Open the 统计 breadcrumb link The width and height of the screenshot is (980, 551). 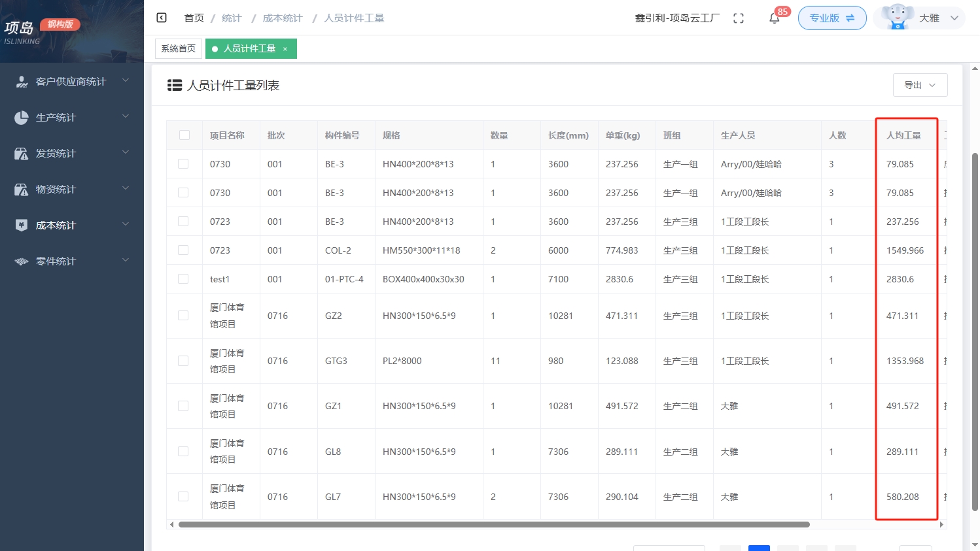point(231,18)
